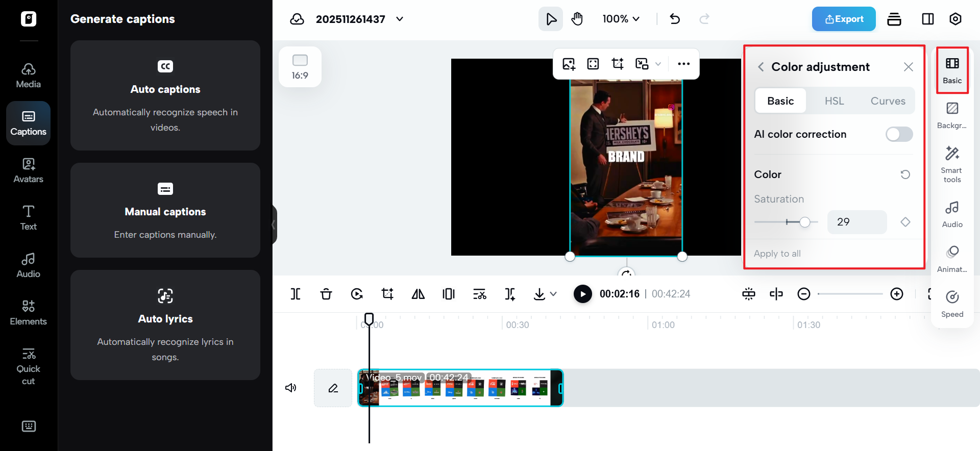Play the video preview
The image size is (980, 451).
(x=583, y=294)
